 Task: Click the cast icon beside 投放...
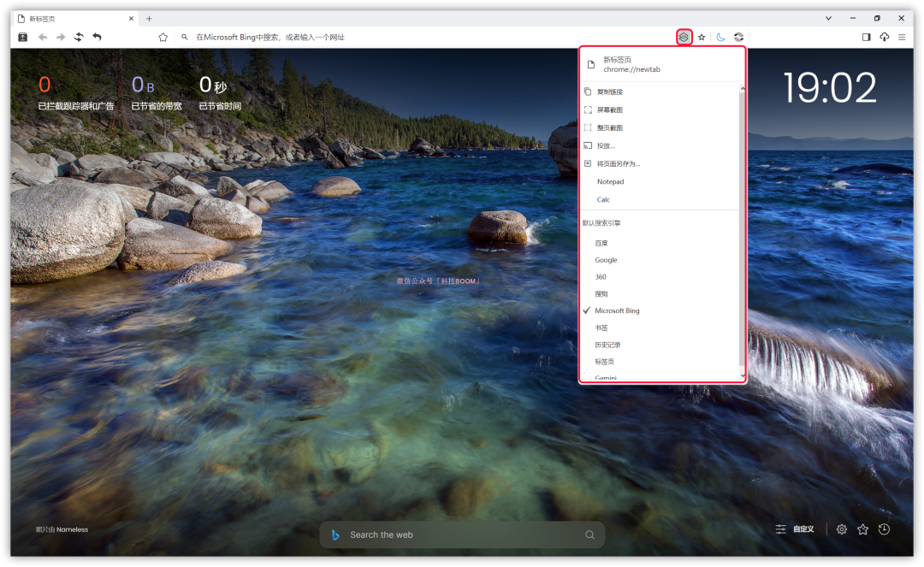click(588, 145)
